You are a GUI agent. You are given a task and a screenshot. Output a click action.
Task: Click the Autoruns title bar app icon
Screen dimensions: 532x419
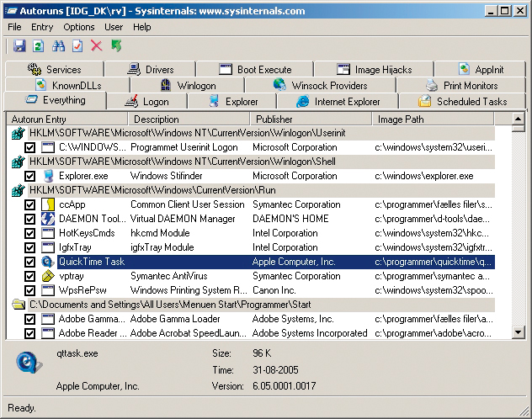click(11, 11)
